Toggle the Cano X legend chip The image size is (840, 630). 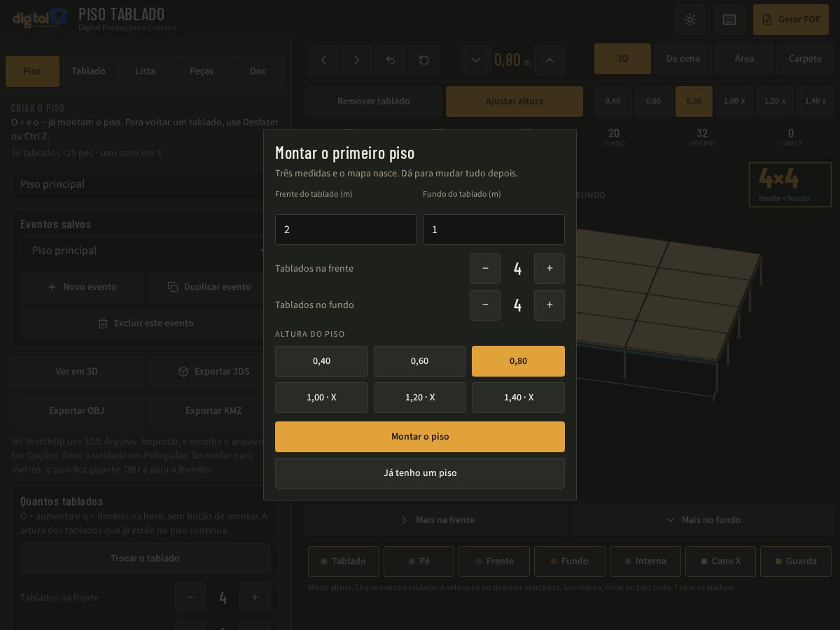click(x=720, y=561)
